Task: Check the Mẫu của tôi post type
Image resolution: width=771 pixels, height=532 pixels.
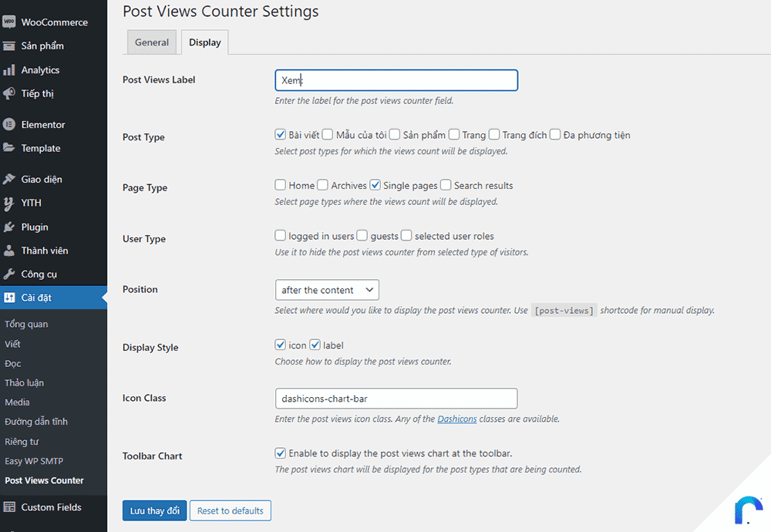Action: (328, 134)
